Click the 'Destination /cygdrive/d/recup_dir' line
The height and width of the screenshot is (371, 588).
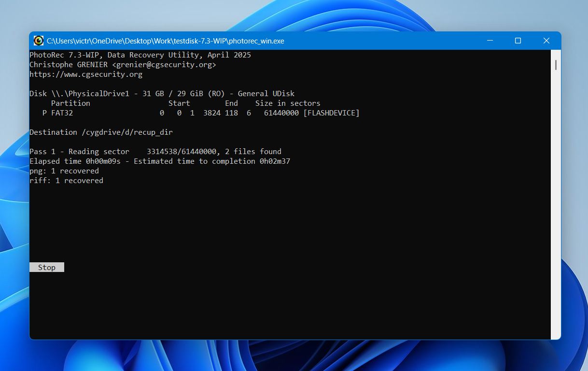coord(101,132)
